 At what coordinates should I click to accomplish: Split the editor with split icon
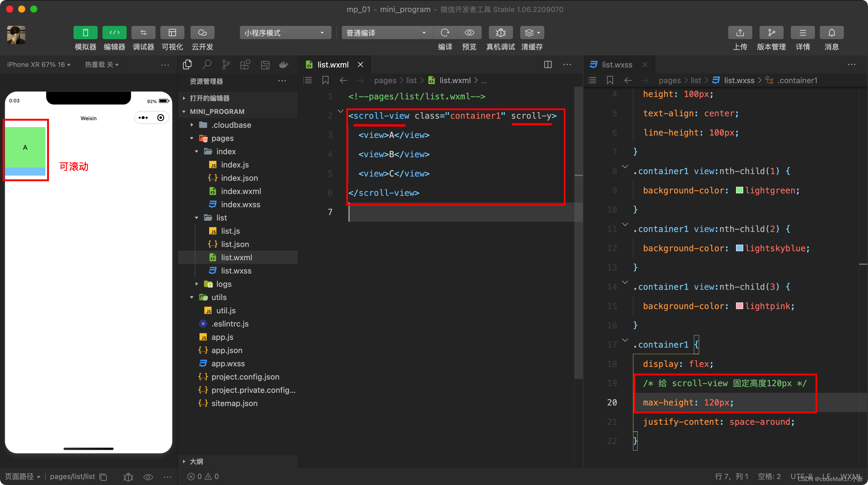[548, 64]
